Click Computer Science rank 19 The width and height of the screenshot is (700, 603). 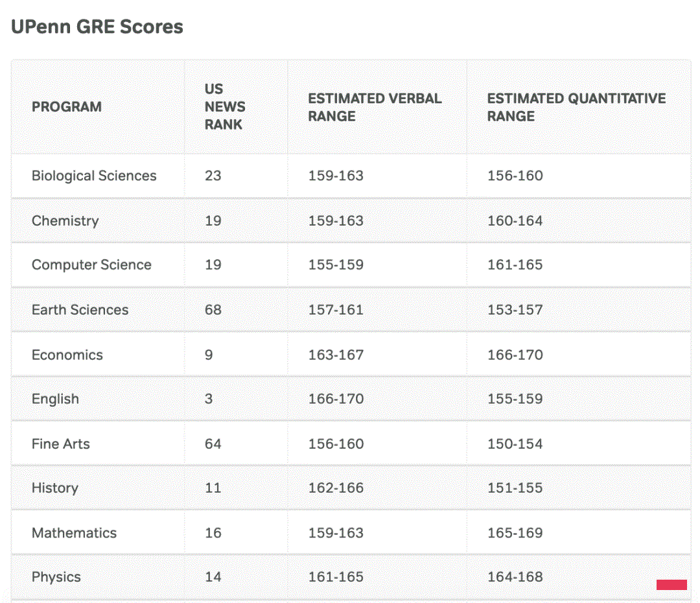(x=213, y=265)
